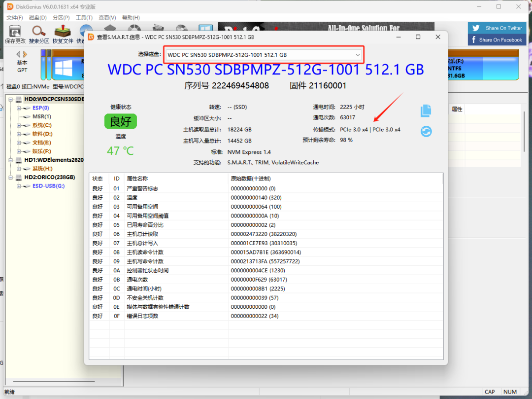Click the HD0 hard disk icon in tree
The image size is (532, 399).
tap(18, 99)
